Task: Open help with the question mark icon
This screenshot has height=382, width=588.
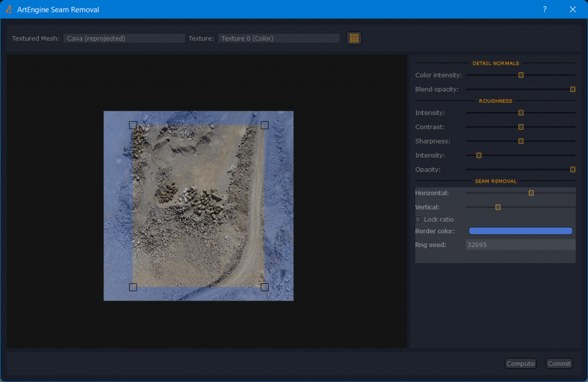Action: coord(544,9)
